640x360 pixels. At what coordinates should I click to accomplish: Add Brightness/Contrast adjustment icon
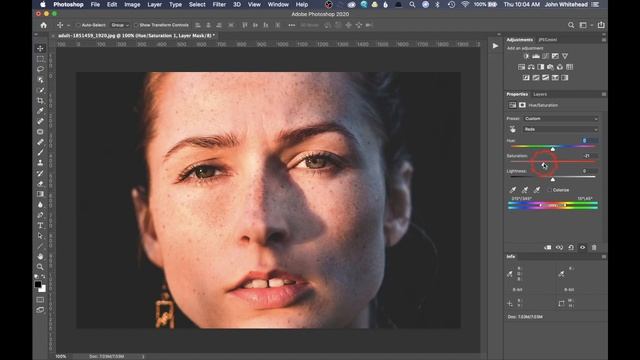coord(526,56)
